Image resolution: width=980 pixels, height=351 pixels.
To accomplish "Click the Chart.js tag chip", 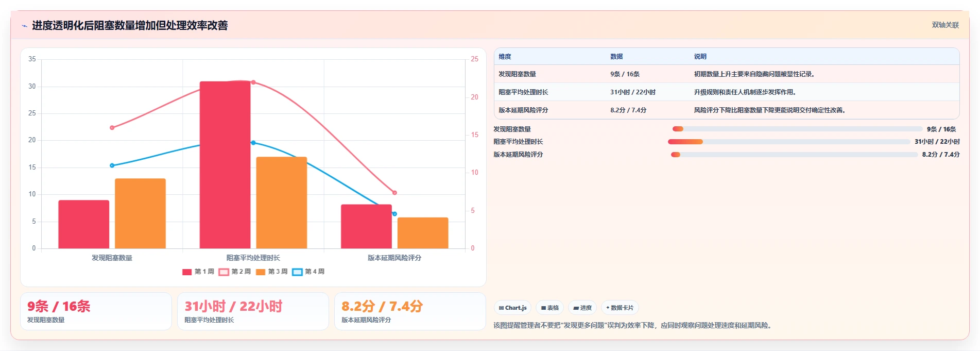I will tap(512, 308).
